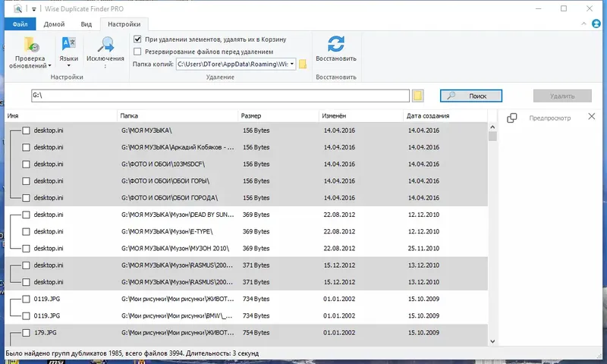Viewport: 607px width, 364px height.
Task: Open the quick access toolbar dropdown arrow
Action: (x=33, y=9)
